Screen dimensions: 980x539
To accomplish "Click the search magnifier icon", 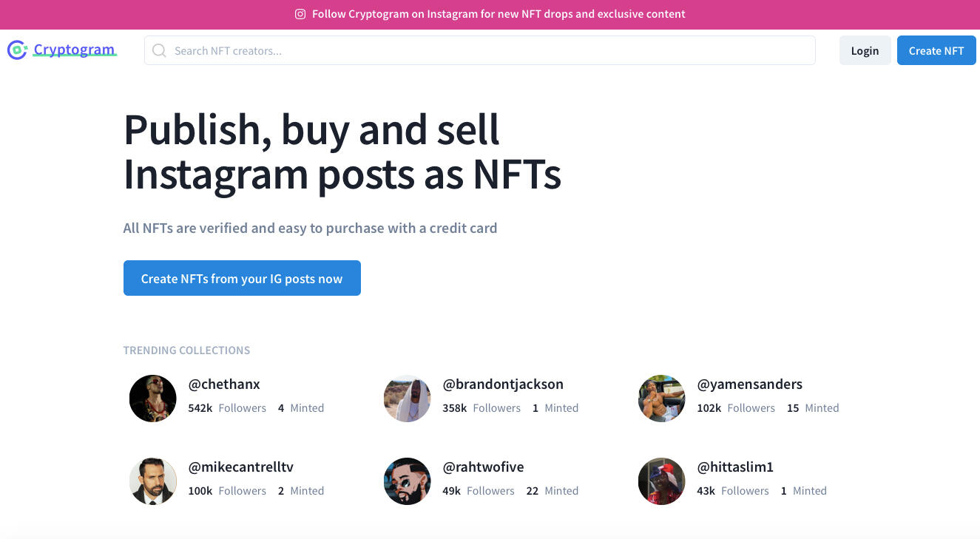I will pos(159,50).
